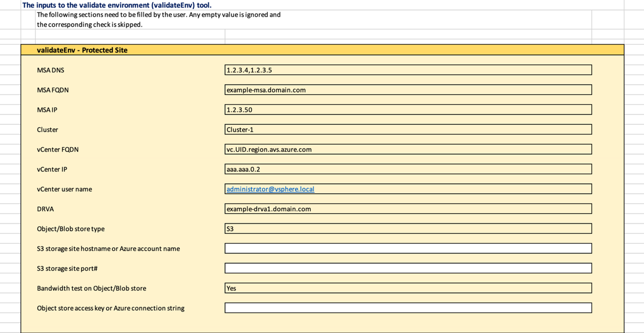
Task: Click the empty Object store access key field
Action: pyautogui.click(x=408, y=308)
